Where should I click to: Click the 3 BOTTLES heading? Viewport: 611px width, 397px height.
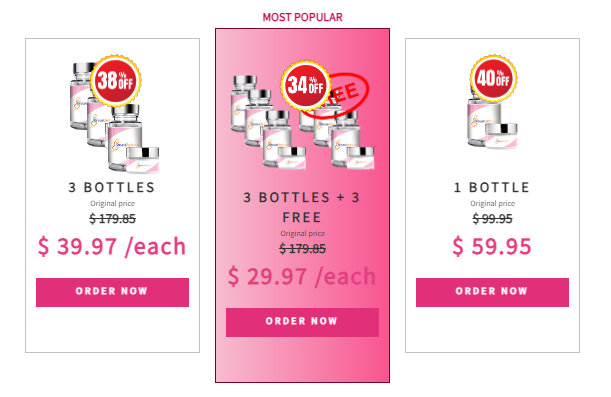(x=112, y=187)
